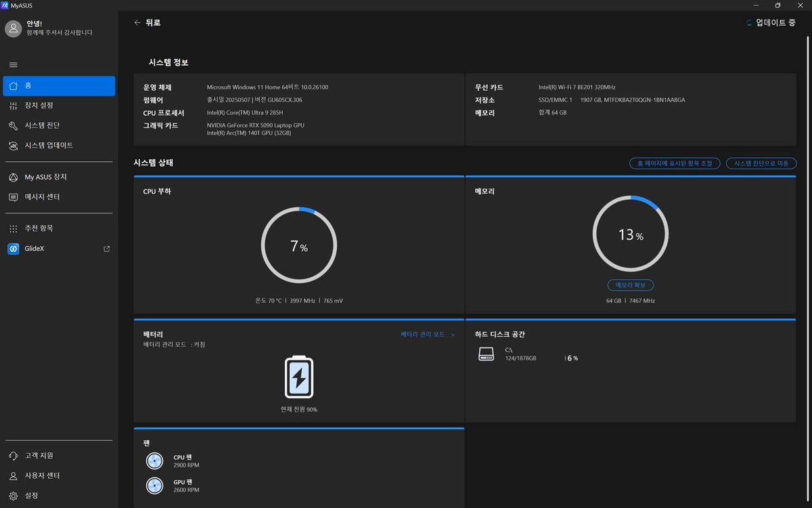Click the 6% disk usage indicator

pyautogui.click(x=572, y=358)
